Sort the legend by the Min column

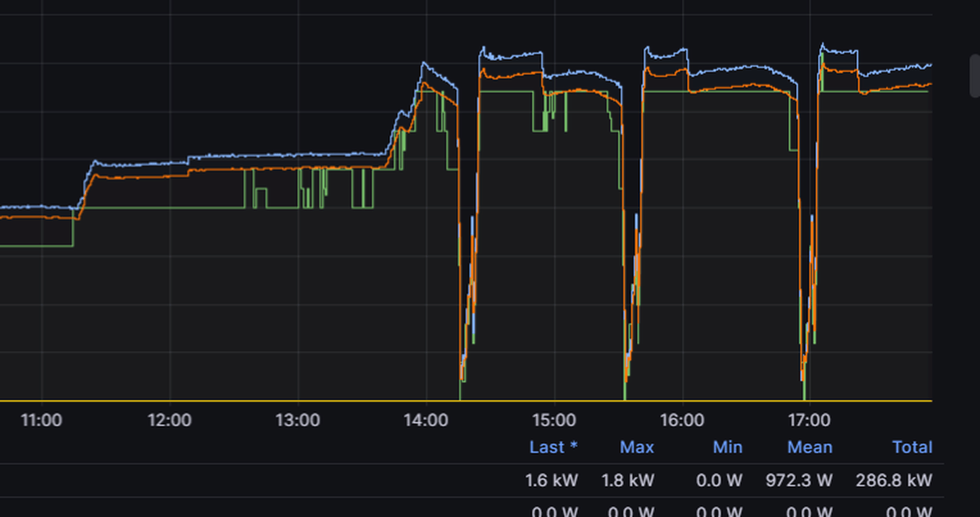tap(728, 447)
